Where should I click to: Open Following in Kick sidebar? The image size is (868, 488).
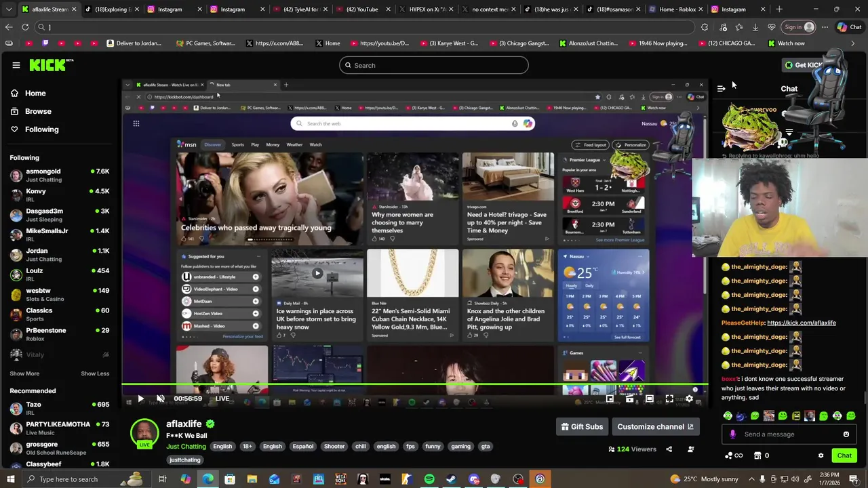pos(41,129)
